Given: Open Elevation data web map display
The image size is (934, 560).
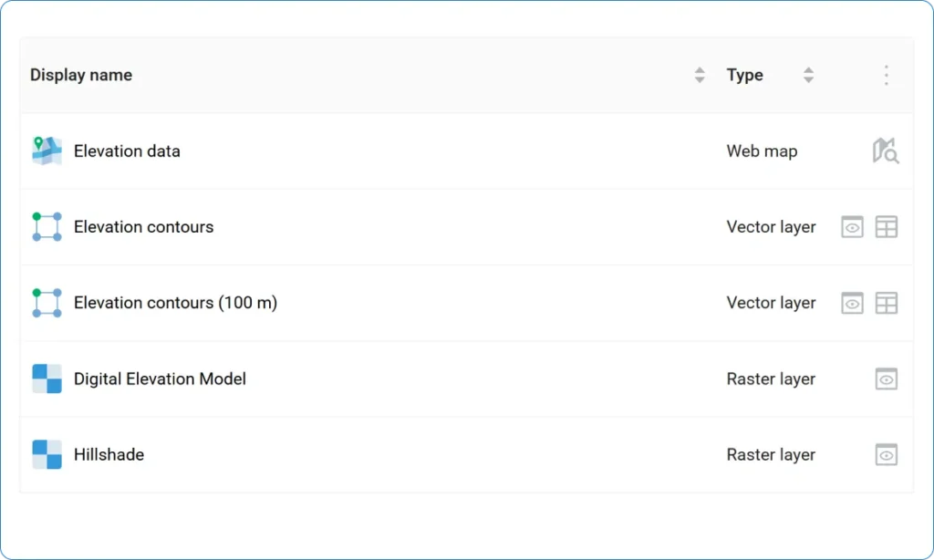Looking at the screenshot, I should (886, 151).
